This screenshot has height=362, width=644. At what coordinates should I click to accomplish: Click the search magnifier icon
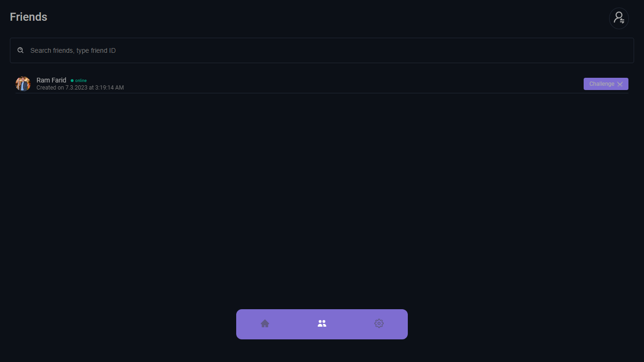click(20, 50)
